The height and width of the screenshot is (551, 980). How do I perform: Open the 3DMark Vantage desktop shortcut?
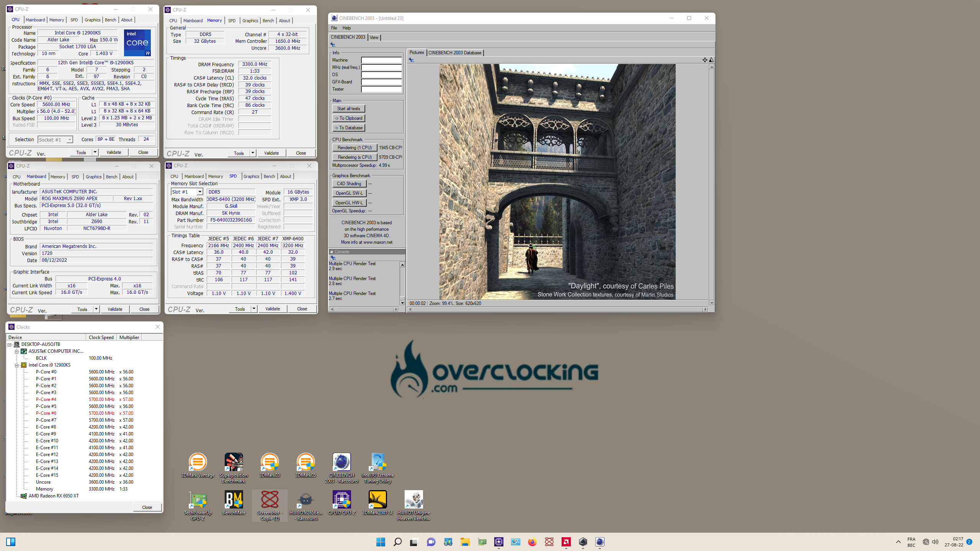coord(198,465)
